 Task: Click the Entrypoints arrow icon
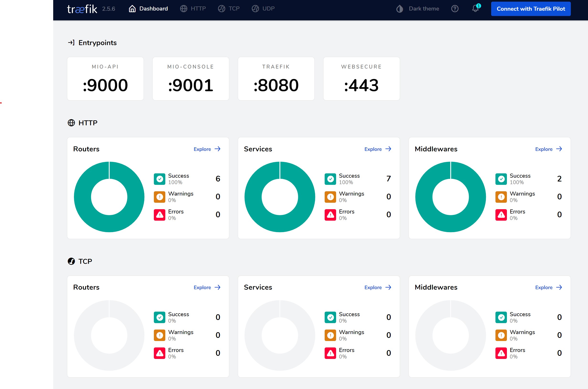[71, 43]
